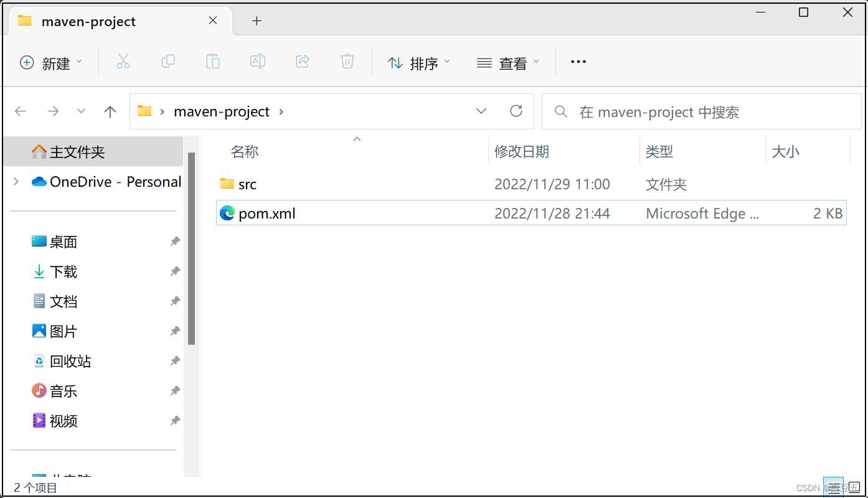Screen dimensions: 868x498
Task: Close the maven-project tab
Action: 213,21
